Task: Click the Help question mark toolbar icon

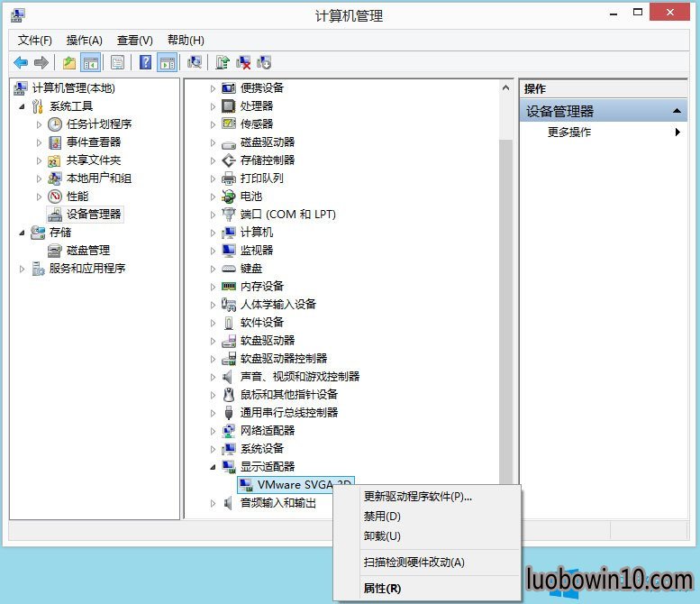Action: 145,62
